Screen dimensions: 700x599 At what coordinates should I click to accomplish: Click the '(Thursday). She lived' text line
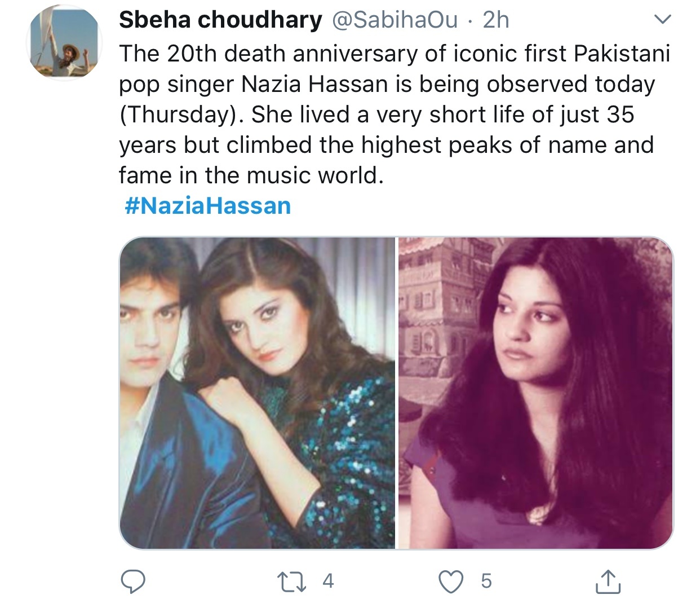pyautogui.click(x=376, y=115)
